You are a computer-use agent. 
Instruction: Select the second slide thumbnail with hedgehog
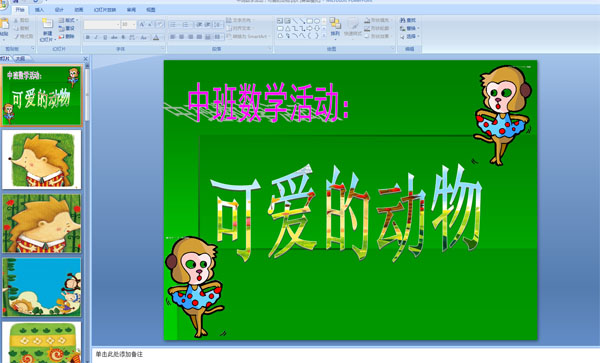pyautogui.click(x=42, y=159)
